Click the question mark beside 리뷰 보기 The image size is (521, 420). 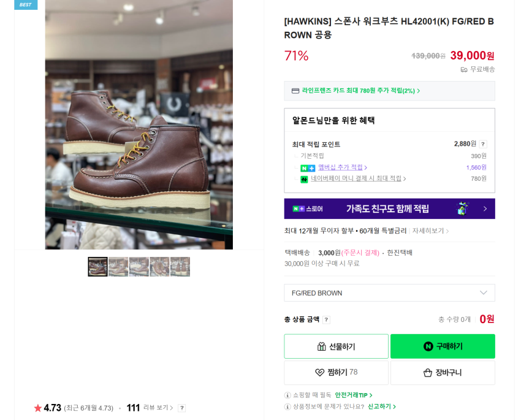click(181, 408)
